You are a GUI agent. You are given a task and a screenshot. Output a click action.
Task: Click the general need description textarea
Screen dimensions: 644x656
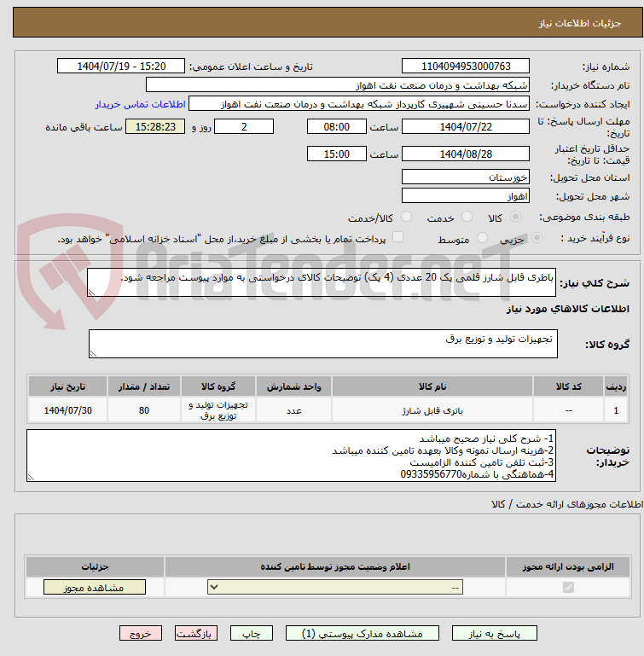coord(322,282)
